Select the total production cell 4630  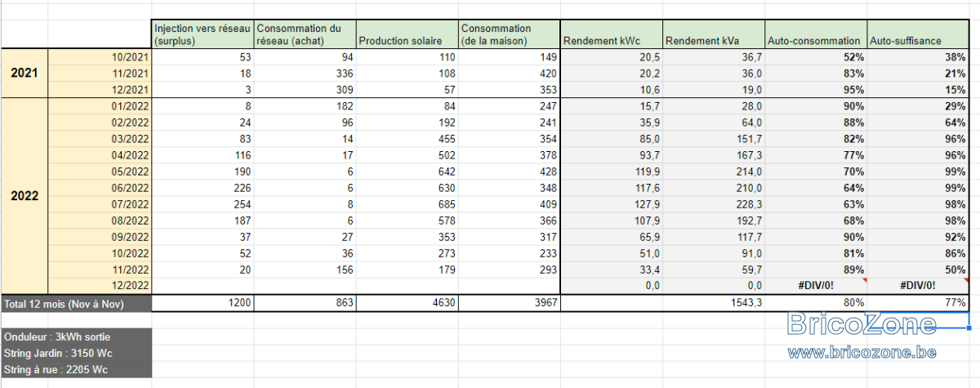pyautogui.click(x=407, y=303)
